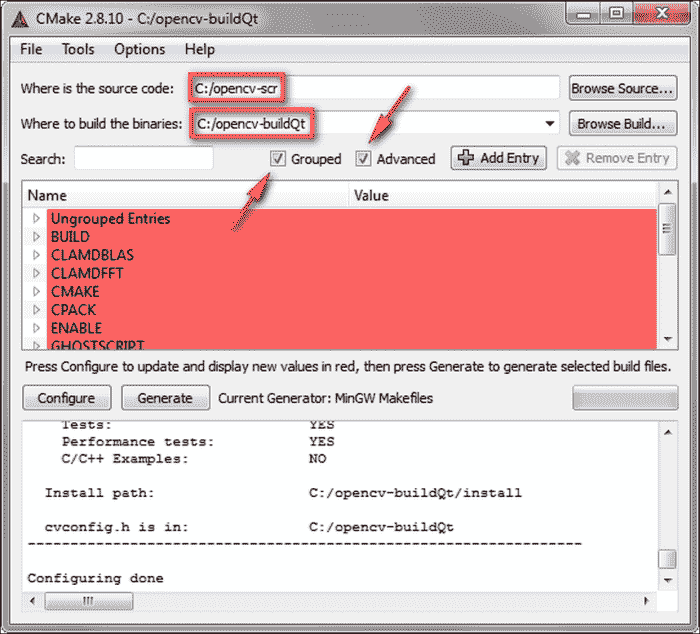Select the Ungrouped Entries row
The image size is (700, 634).
click(352, 218)
